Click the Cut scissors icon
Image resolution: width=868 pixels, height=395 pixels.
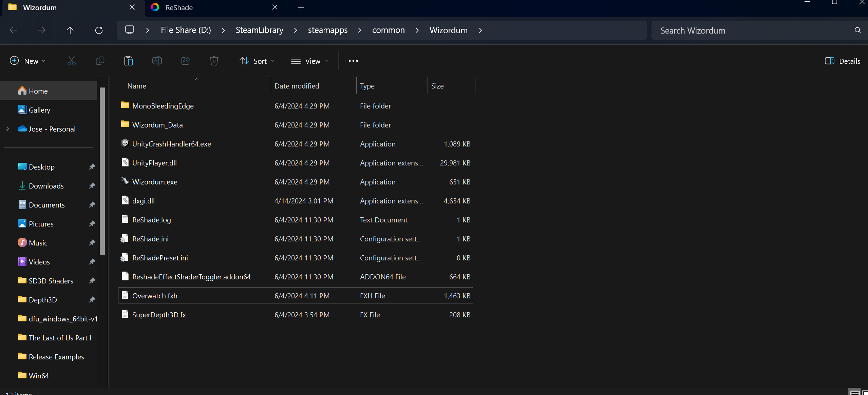[71, 61]
